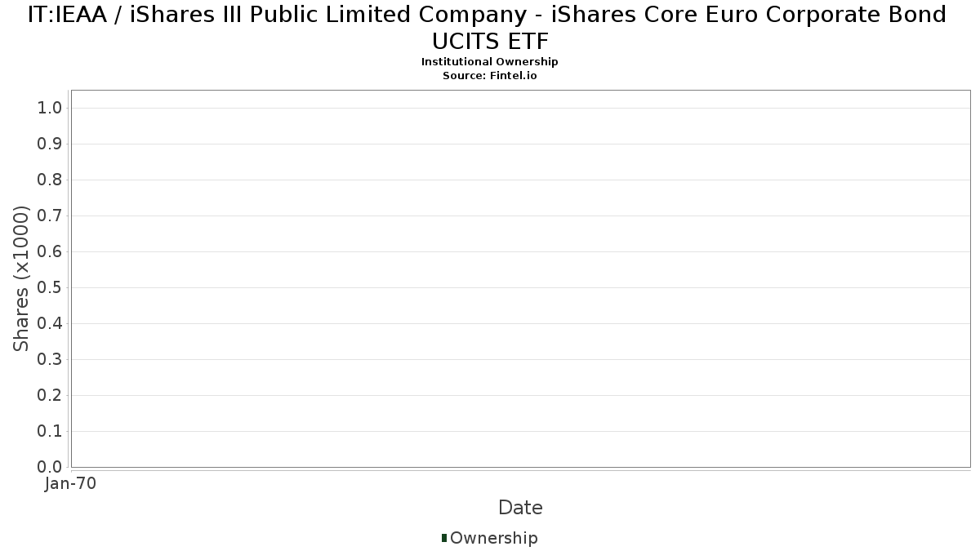Image resolution: width=980 pixels, height=551 pixels.
Task: Click the Jan-70 x-axis tick label
Action: click(71, 483)
